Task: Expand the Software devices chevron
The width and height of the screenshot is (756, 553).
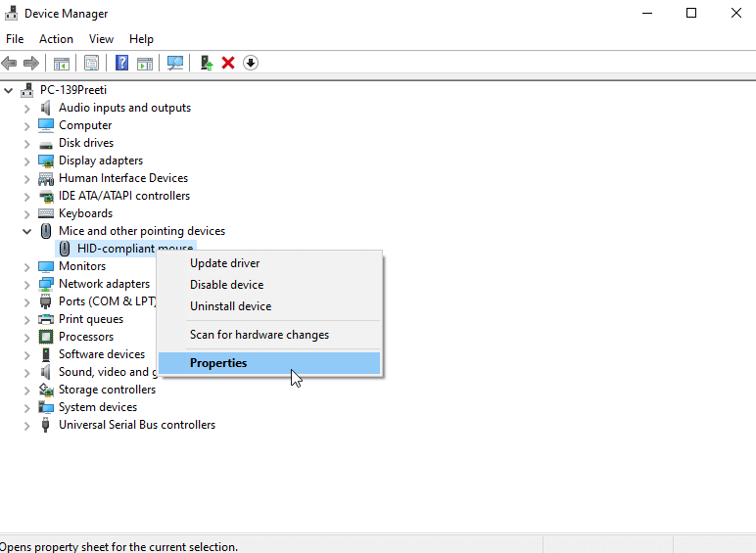Action: [x=27, y=355]
